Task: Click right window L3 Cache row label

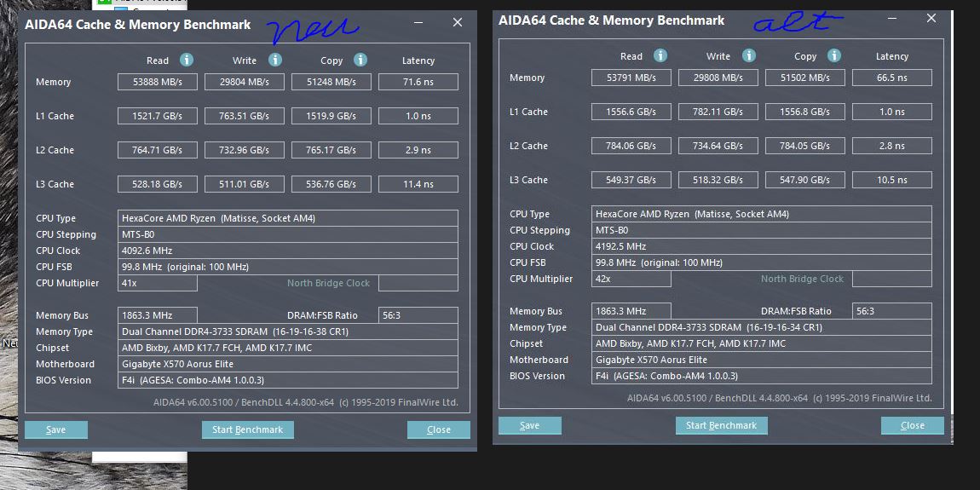Action: click(528, 180)
